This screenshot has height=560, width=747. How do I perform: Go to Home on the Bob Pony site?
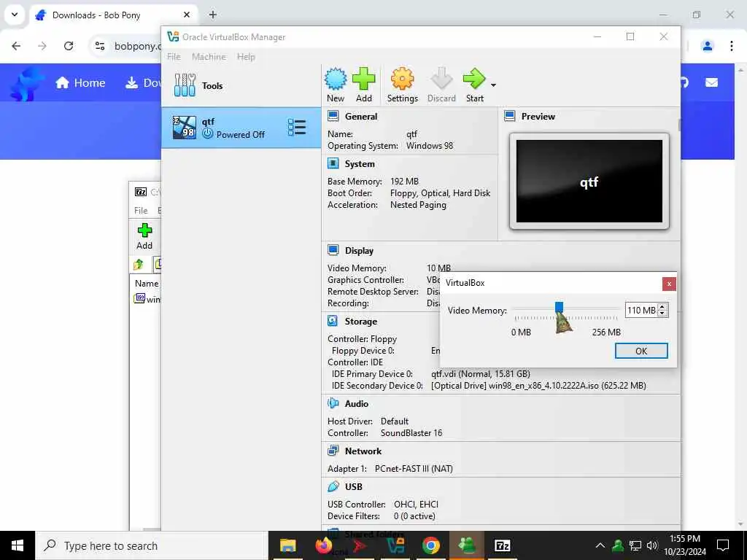[80, 83]
